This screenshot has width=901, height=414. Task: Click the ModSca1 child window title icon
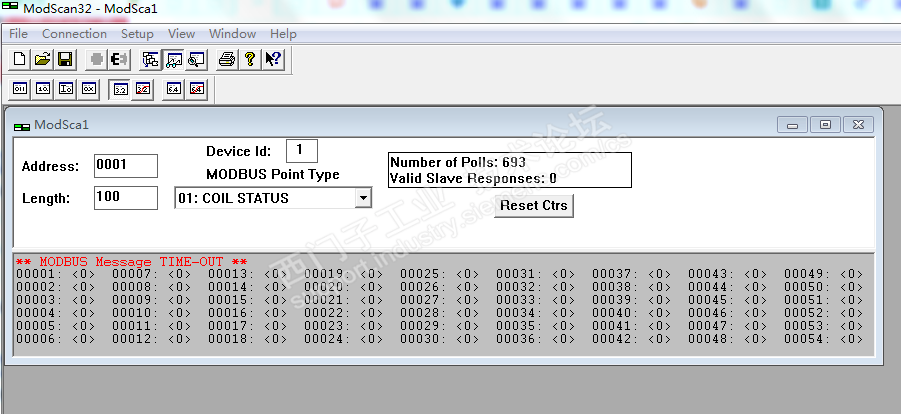point(22,126)
